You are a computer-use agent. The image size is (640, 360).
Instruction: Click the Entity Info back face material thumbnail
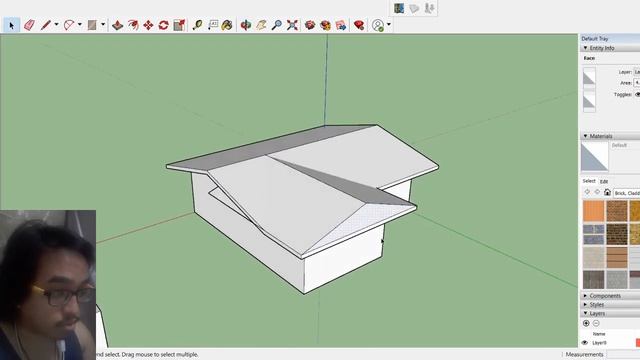click(589, 101)
